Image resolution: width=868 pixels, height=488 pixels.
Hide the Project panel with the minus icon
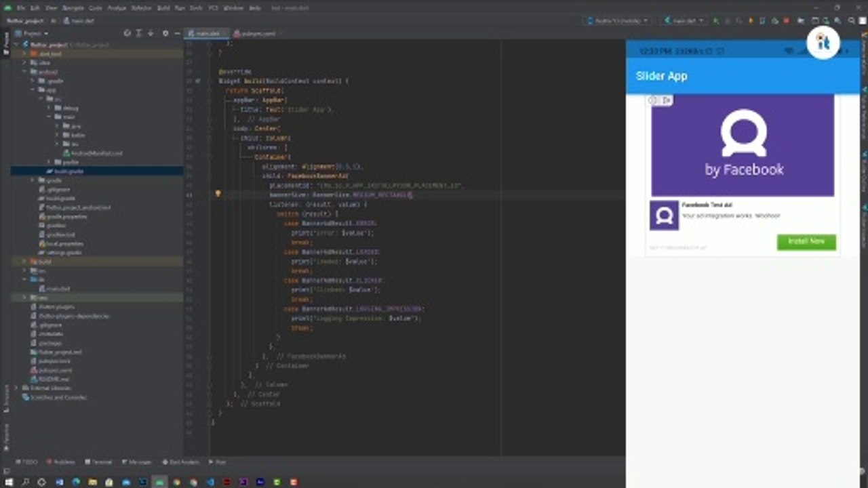(177, 33)
